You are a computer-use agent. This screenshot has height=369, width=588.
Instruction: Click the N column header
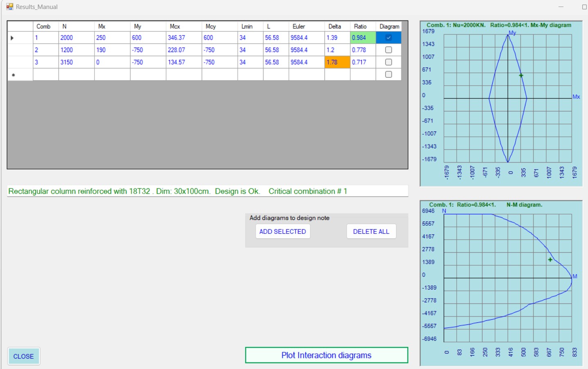pyautogui.click(x=77, y=26)
